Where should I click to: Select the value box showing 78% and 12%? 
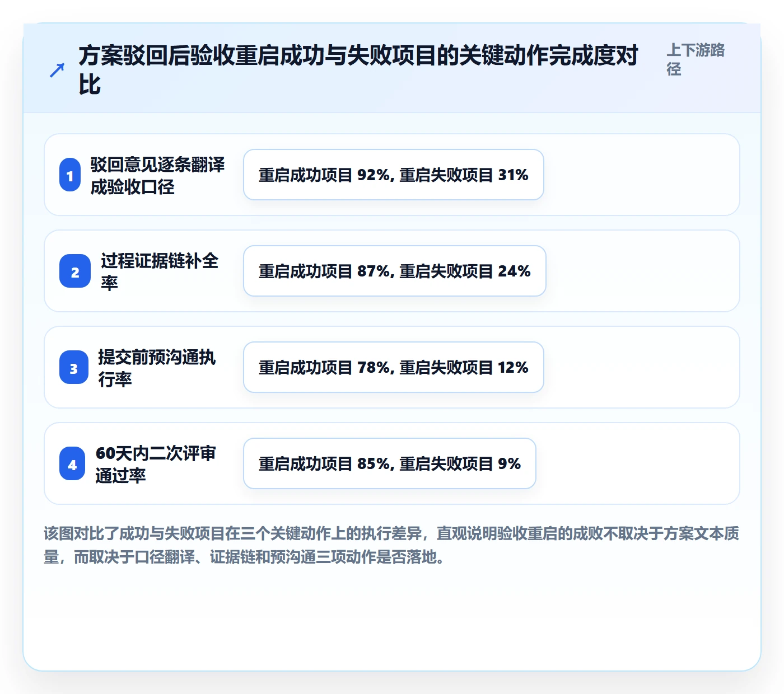pos(394,367)
